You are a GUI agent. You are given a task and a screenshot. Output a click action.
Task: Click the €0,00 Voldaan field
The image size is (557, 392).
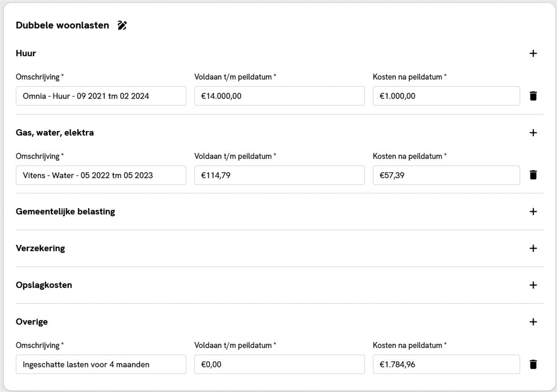279,364
